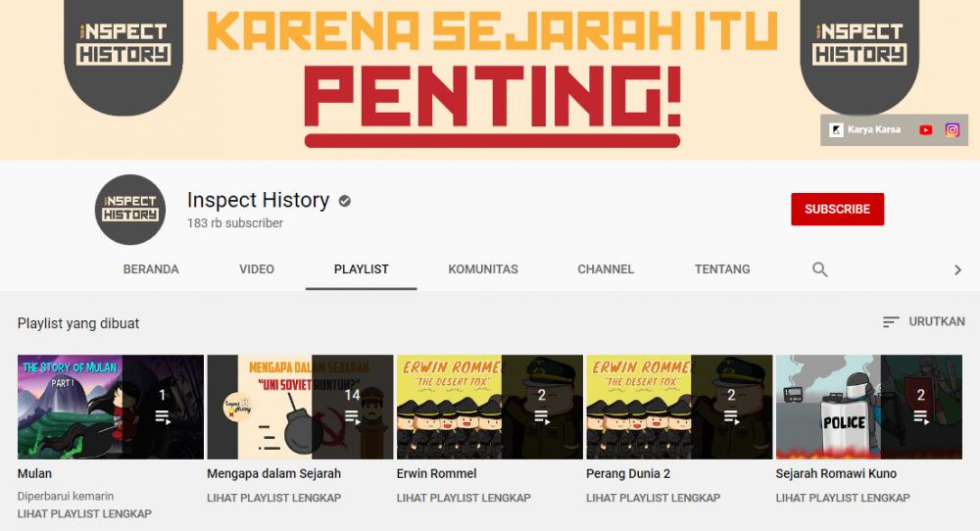Open the Karya Karsa banner link
This screenshot has width=980, height=531.
point(865,130)
